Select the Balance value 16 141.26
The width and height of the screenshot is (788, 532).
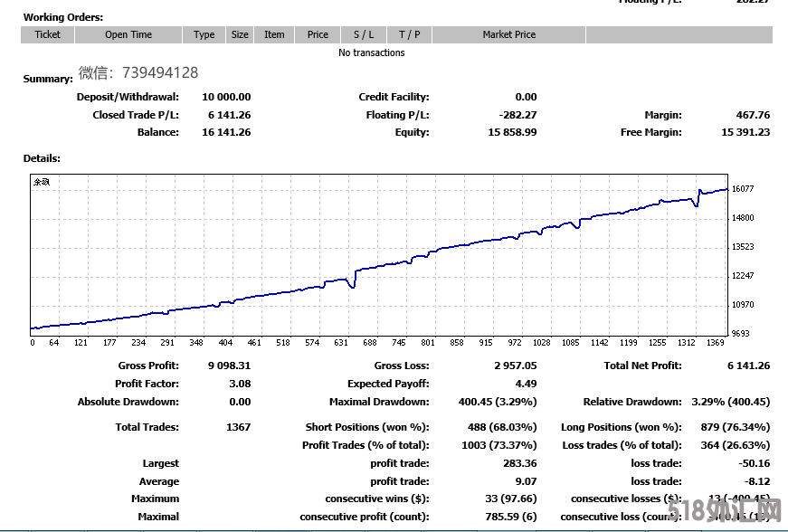click(x=226, y=132)
